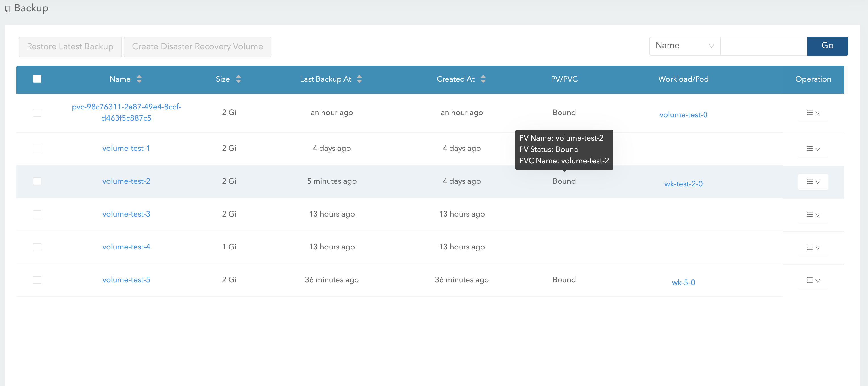Toggle the select-all header checkbox

(x=37, y=79)
